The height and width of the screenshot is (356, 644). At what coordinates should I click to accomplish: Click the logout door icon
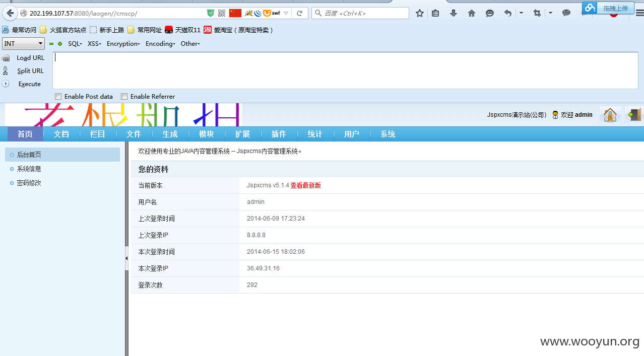click(634, 115)
